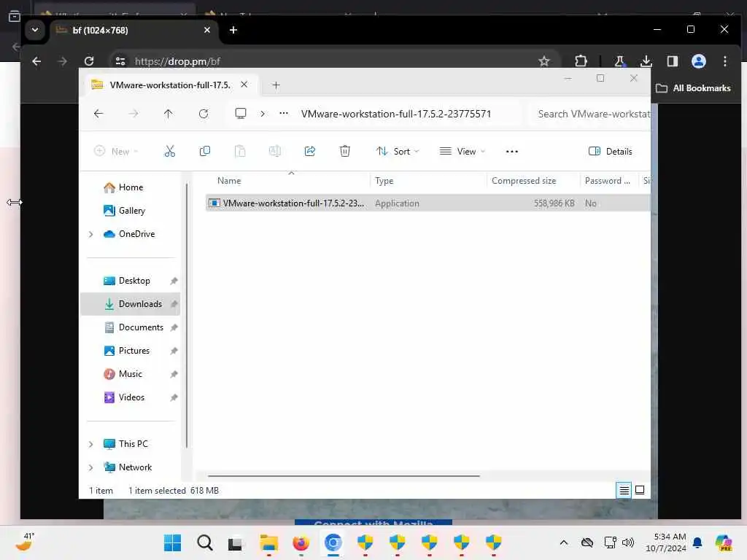Toggle the Details pane
The width and height of the screenshot is (747, 560).
point(611,152)
